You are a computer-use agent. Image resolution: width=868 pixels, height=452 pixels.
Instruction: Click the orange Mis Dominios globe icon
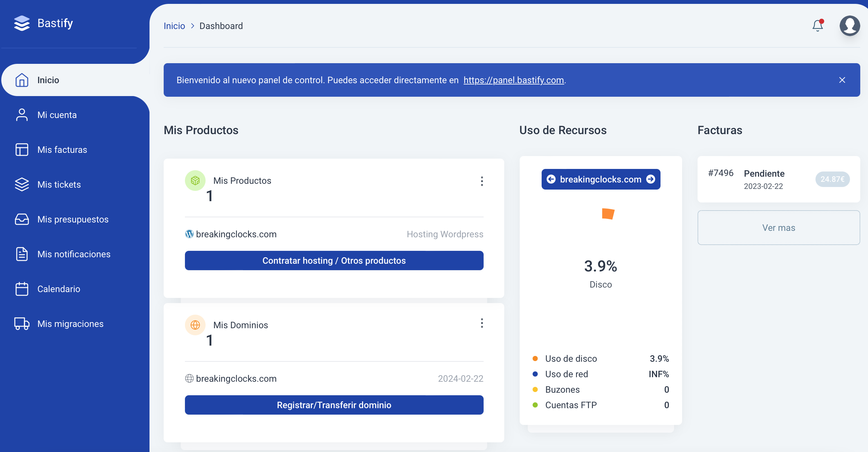(195, 325)
